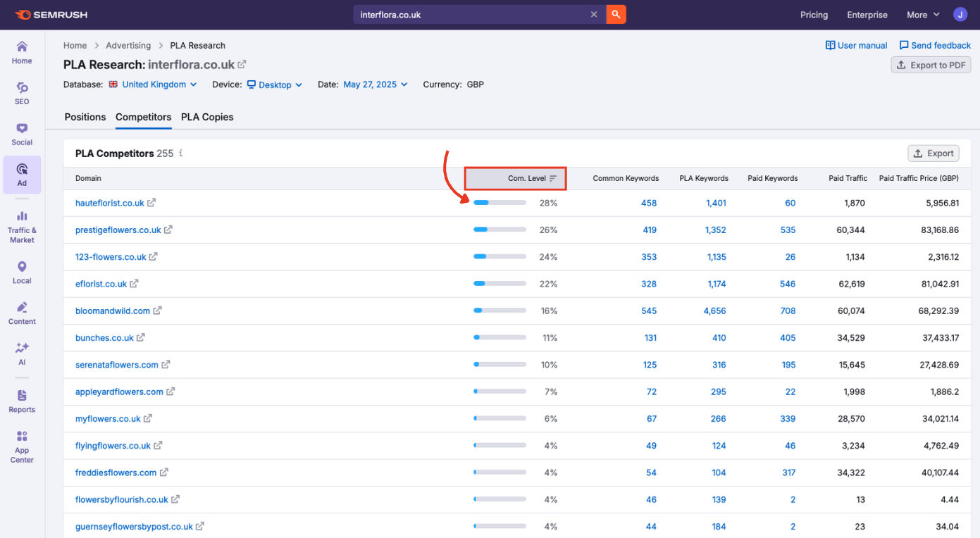The height and width of the screenshot is (538, 980).
Task: Open the AI sidebar section
Action: coord(22,354)
